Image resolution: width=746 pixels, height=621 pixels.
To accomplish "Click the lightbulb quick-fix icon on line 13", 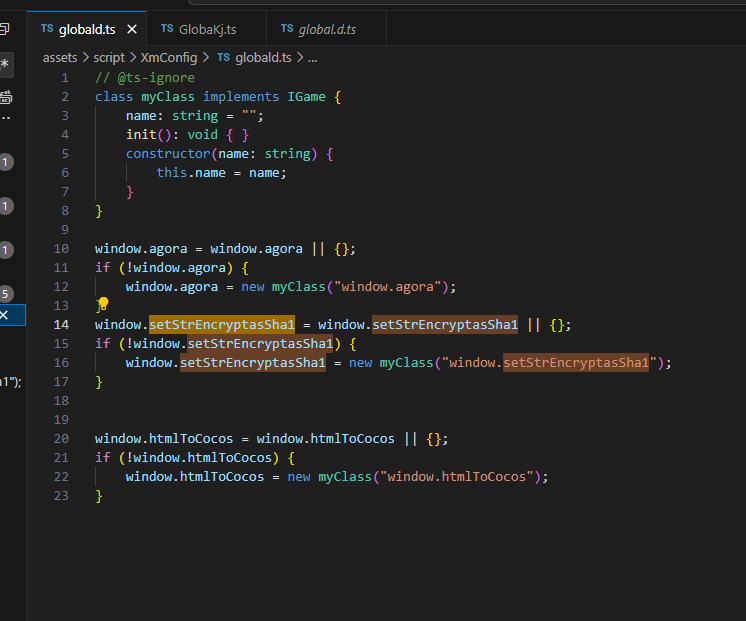I will pyautogui.click(x=103, y=303).
